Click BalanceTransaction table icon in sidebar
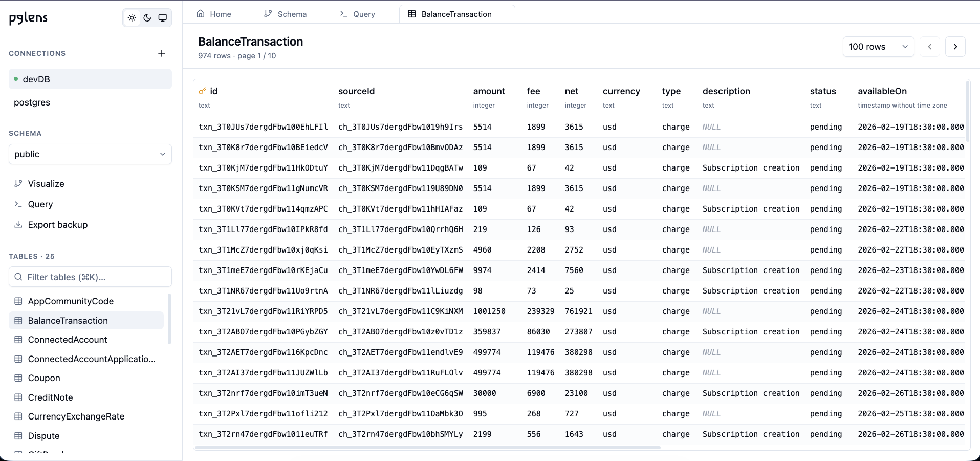Viewport: 980px width, 461px height. [x=18, y=321]
